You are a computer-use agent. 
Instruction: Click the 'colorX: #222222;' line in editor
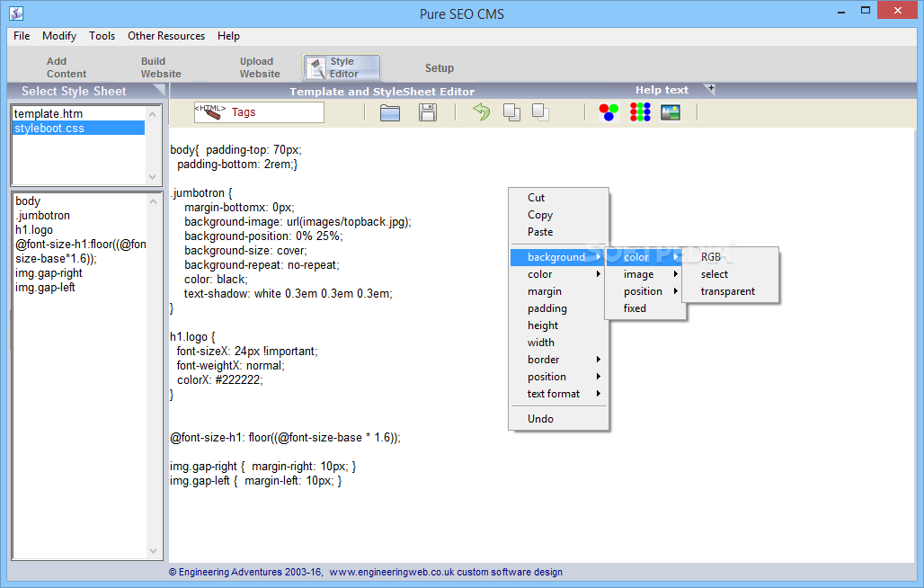click(x=220, y=379)
